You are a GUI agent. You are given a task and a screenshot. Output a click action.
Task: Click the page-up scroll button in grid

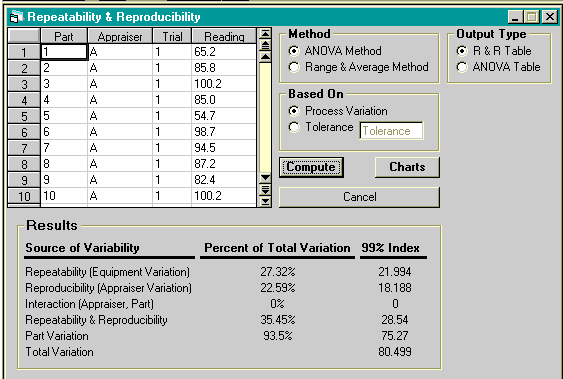pos(265,45)
